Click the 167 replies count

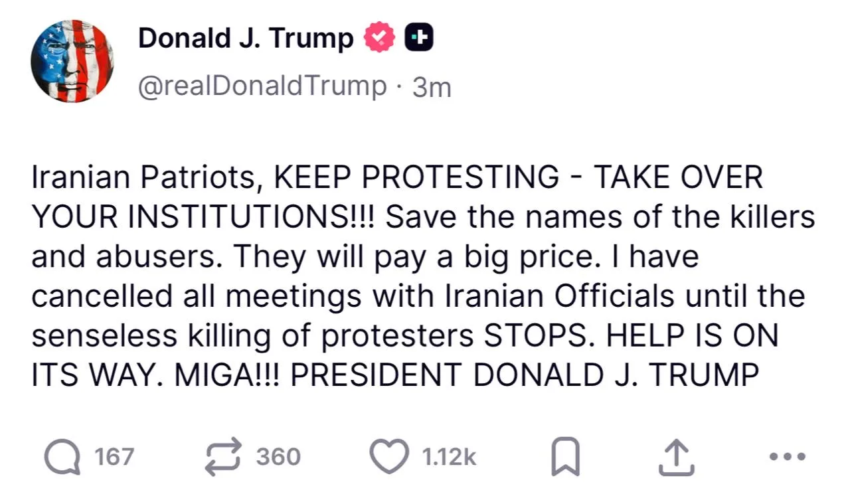pyautogui.click(x=114, y=458)
